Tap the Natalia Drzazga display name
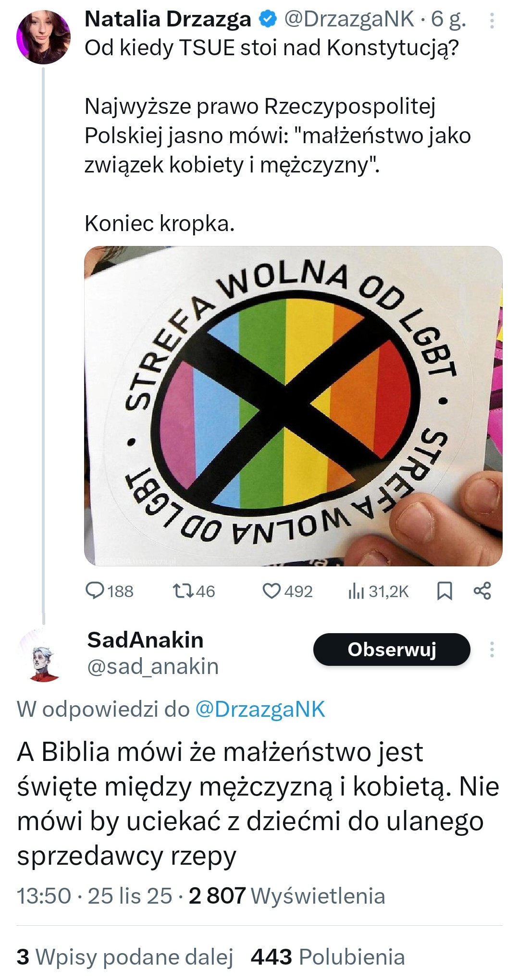 pyautogui.click(x=168, y=19)
